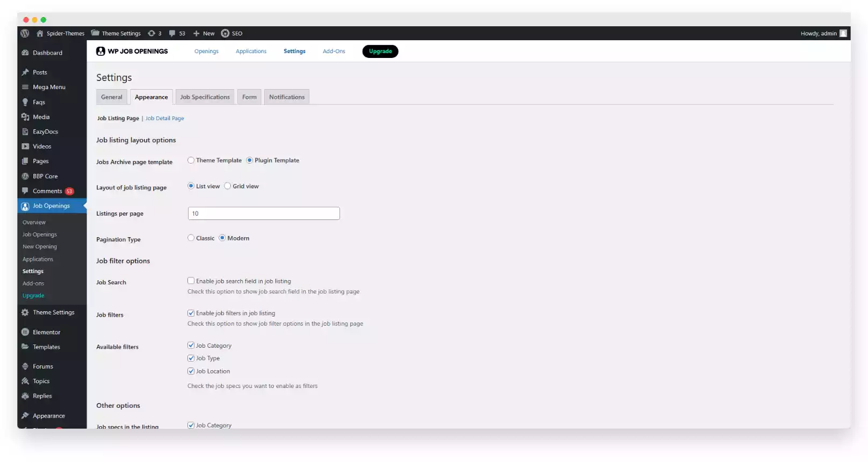Select Plugin Template radio option
Screen dimensions: 868x462
[249, 160]
